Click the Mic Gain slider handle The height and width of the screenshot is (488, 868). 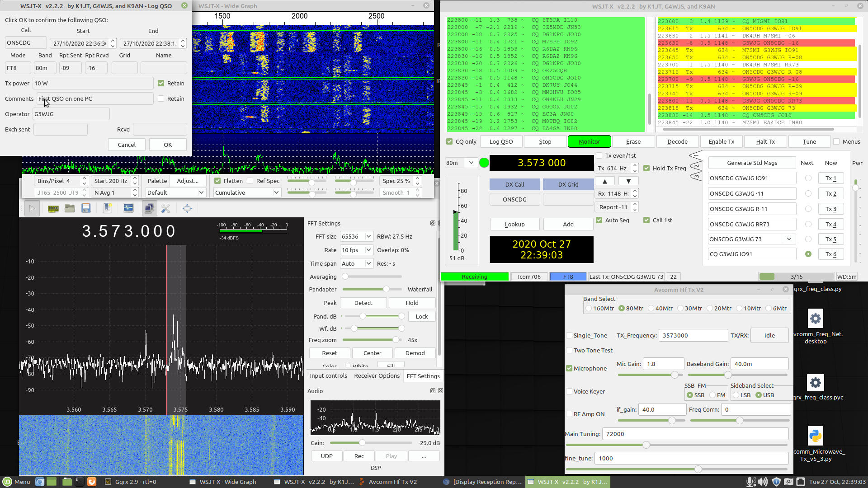[675, 375]
